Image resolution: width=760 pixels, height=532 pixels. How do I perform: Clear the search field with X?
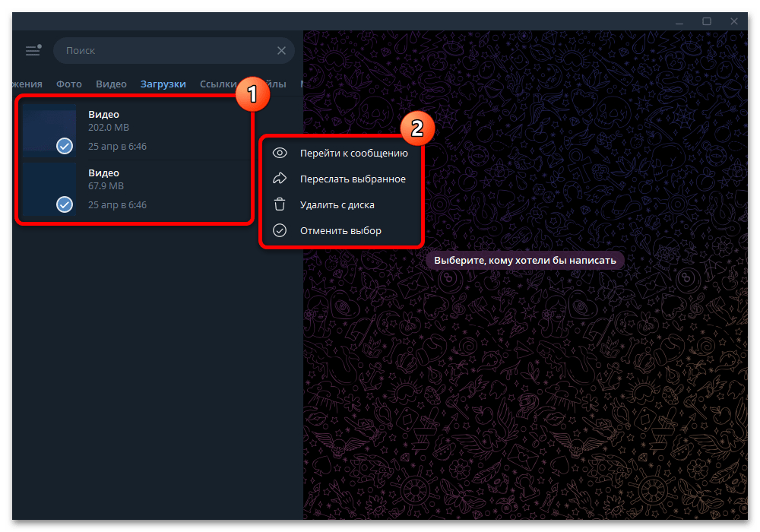281,50
